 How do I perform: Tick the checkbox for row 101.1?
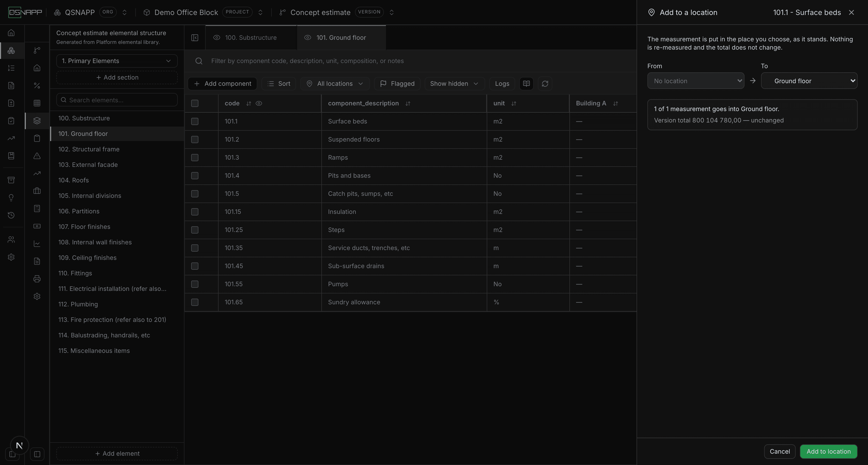pyautogui.click(x=195, y=121)
